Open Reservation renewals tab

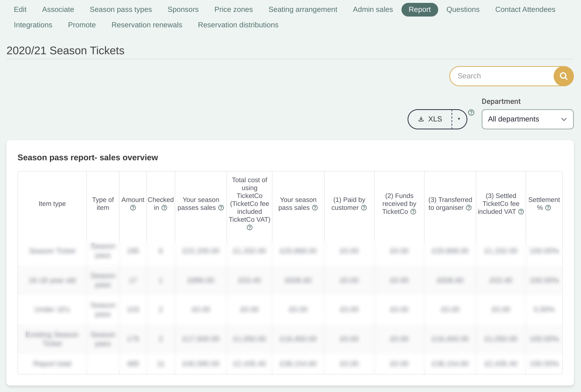click(147, 25)
